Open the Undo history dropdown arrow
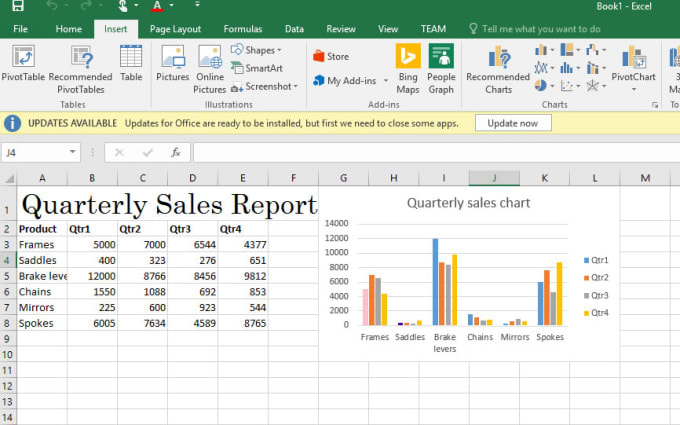Viewport: 680px width, 425px height. (66, 5)
